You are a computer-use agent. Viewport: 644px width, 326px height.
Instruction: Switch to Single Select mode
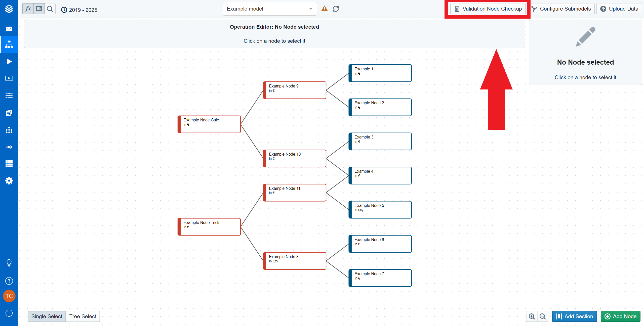click(x=47, y=316)
